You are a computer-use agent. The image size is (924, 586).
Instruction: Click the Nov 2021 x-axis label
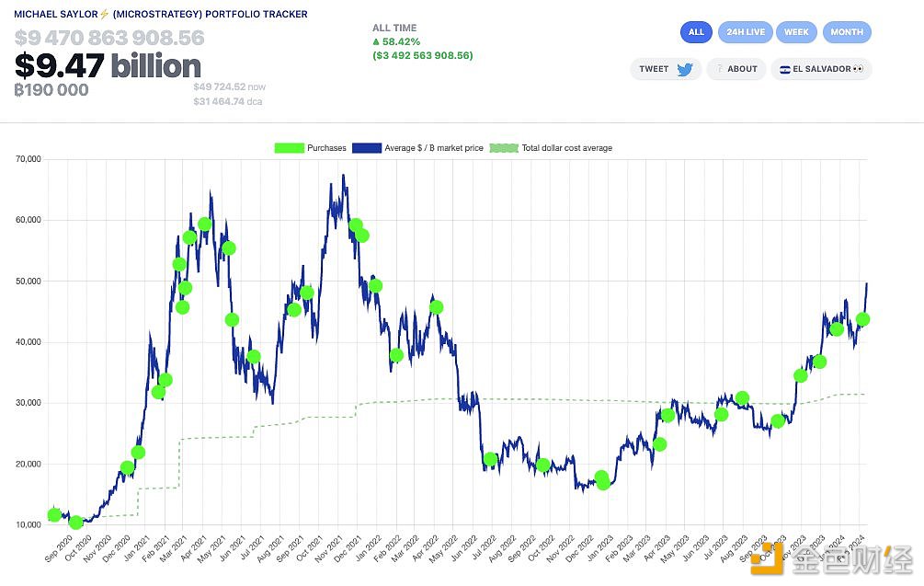point(329,547)
